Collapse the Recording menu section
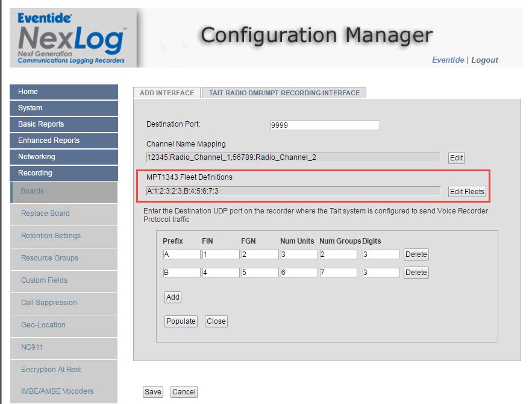 pyautogui.click(x=63, y=173)
